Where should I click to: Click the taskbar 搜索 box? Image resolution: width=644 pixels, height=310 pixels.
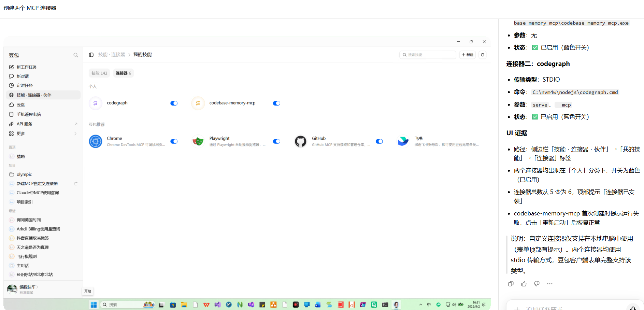pyautogui.click(x=128, y=305)
